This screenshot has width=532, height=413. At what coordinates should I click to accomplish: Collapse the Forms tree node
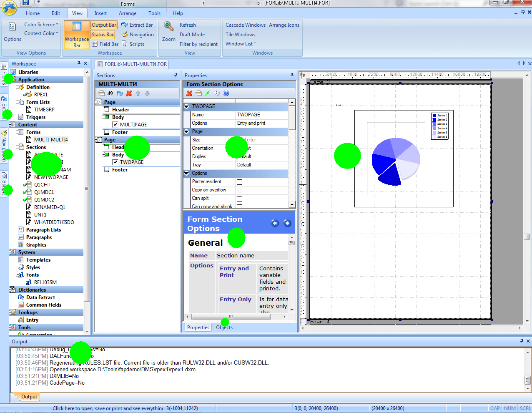click(18, 132)
